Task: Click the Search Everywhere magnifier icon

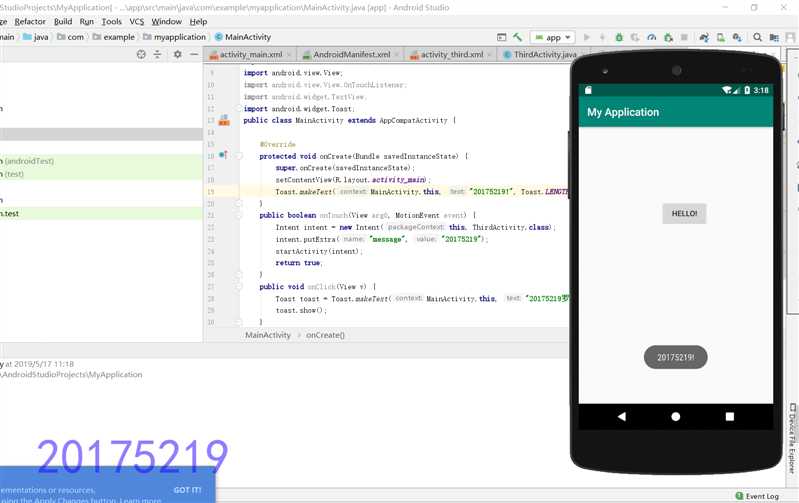Action: [758, 37]
